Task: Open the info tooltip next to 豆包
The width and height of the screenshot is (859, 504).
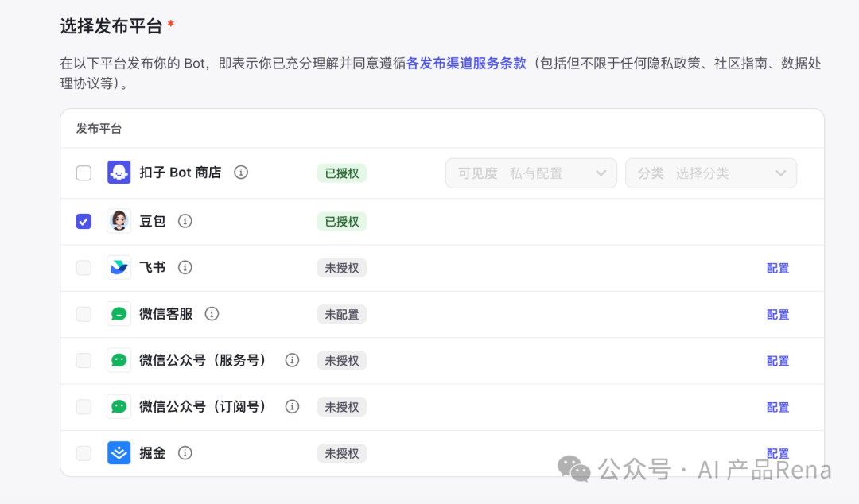Action: (185, 221)
